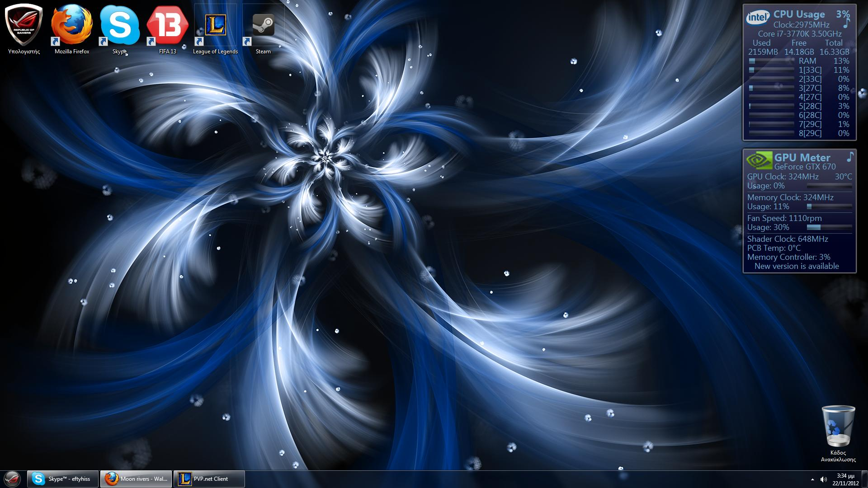
Task: Toggle the music note in GPU Meter gadget
Action: [850, 157]
